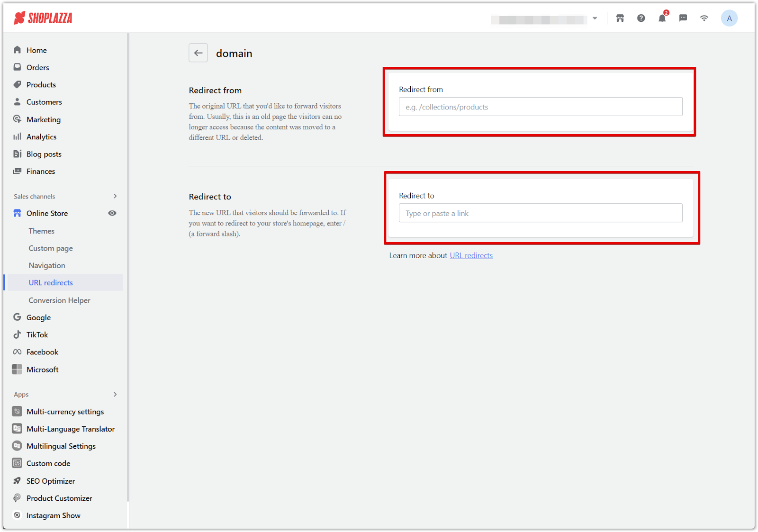The width and height of the screenshot is (758, 532).
Task: Click the Home house icon
Action: [x=18, y=50]
